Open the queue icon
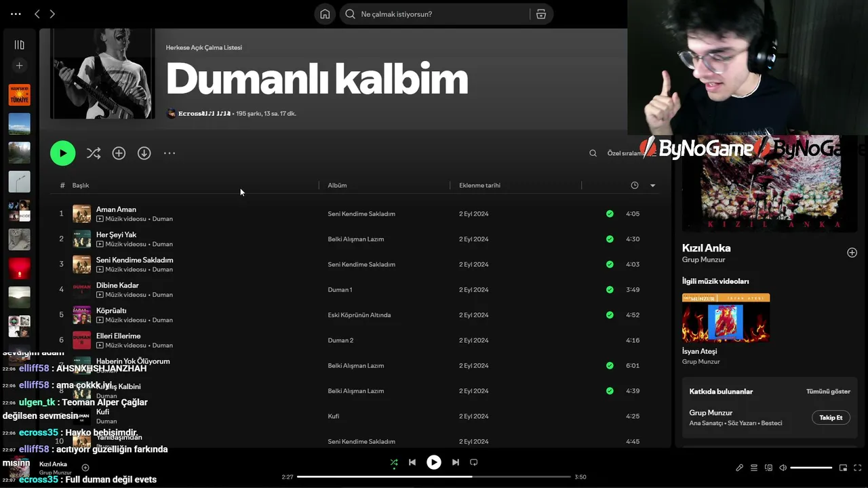The height and width of the screenshot is (488, 868). (753, 468)
